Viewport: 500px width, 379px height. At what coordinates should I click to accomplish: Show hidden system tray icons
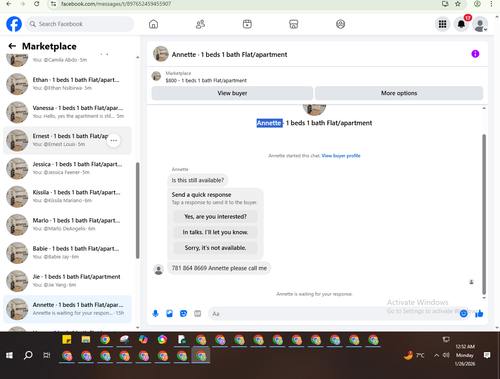point(436,355)
